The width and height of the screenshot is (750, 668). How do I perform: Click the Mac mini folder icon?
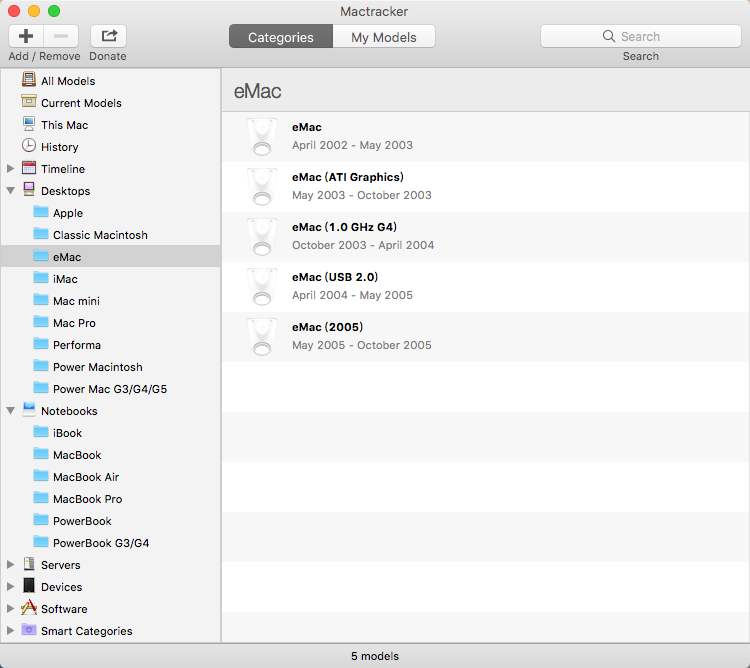[x=41, y=299]
